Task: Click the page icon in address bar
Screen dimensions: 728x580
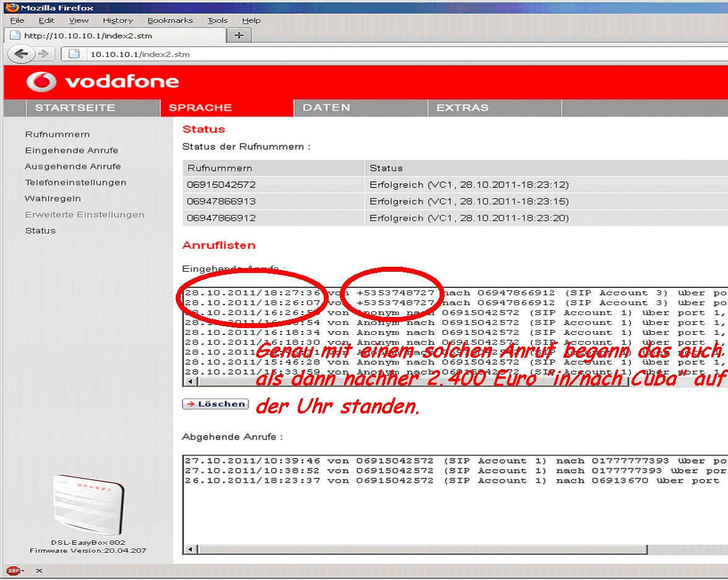Action: [74, 54]
